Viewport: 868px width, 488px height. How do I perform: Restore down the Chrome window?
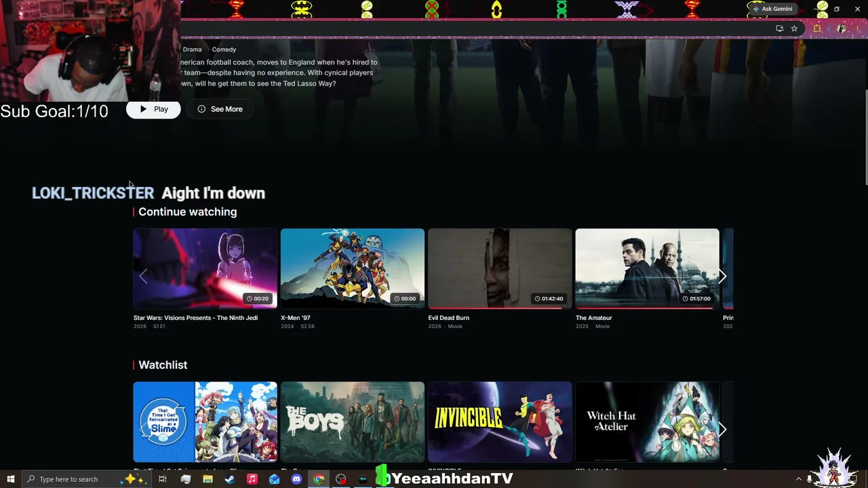837,9
